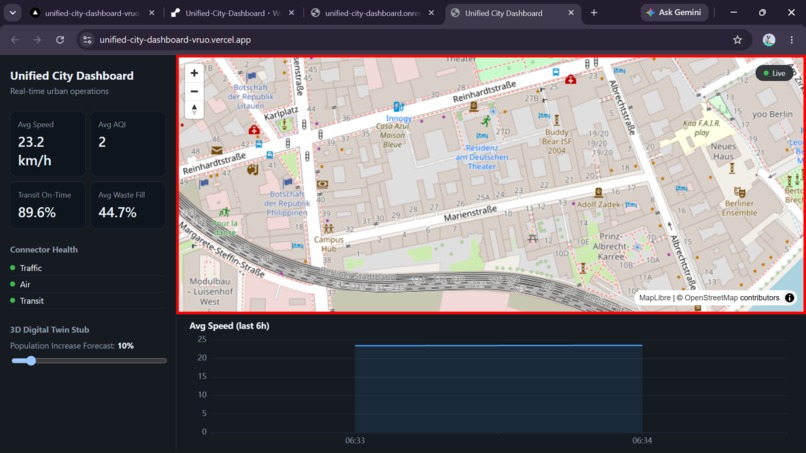The height and width of the screenshot is (453, 806).
Task: Click the Botschaft der Republik Litauen label
Action: 250,96
